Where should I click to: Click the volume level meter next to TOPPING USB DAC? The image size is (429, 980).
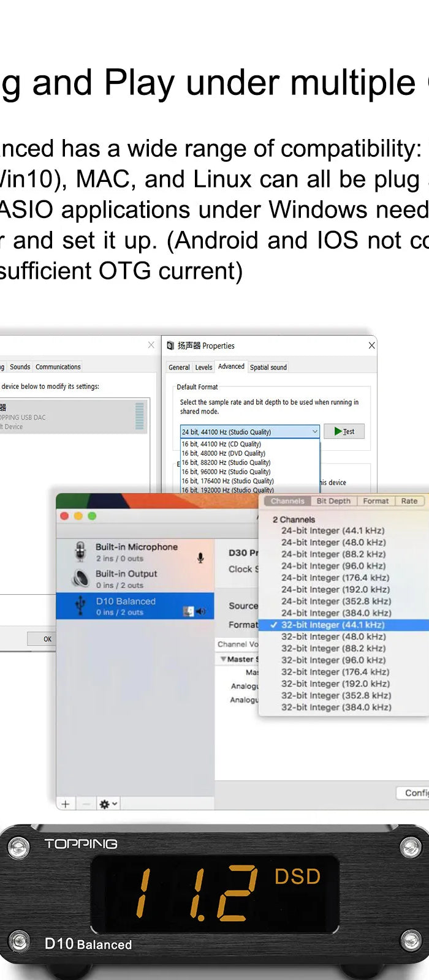(x=139, y=417)
